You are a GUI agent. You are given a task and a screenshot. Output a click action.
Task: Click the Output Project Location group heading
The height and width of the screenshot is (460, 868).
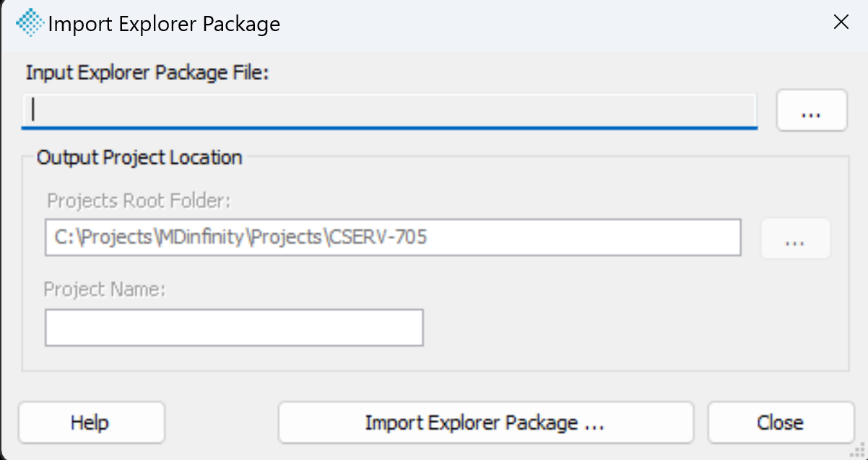(139, 157)
